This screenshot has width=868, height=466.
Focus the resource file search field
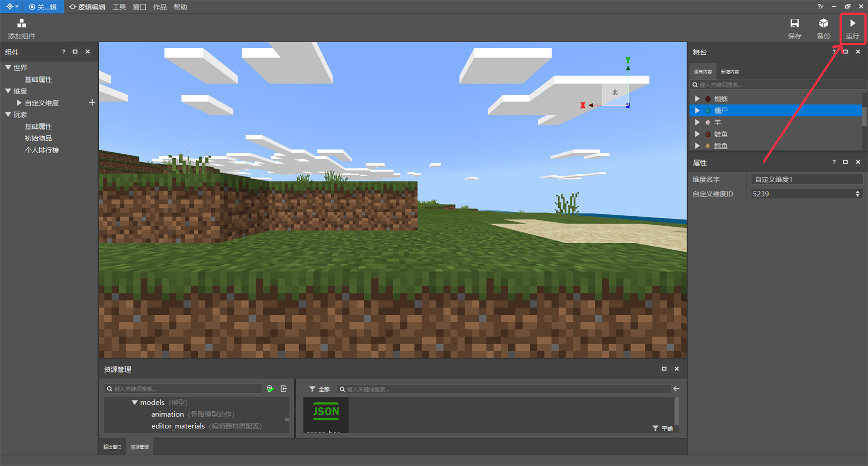tap(503, 389)
